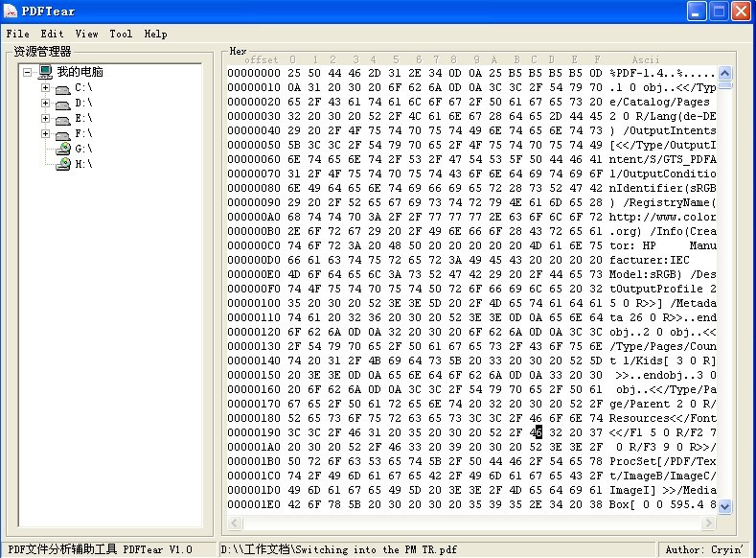Click the My Computer icon in tree
The image size is (756, 558).
(44, 72)
